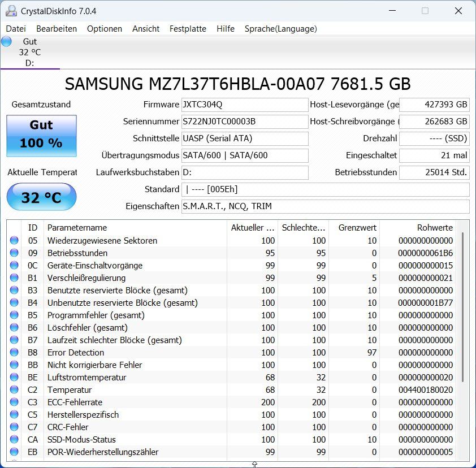Select the Wiederzugewiesene Sektoren parameter name
This screenshot has width=476, height=468.
102,241
